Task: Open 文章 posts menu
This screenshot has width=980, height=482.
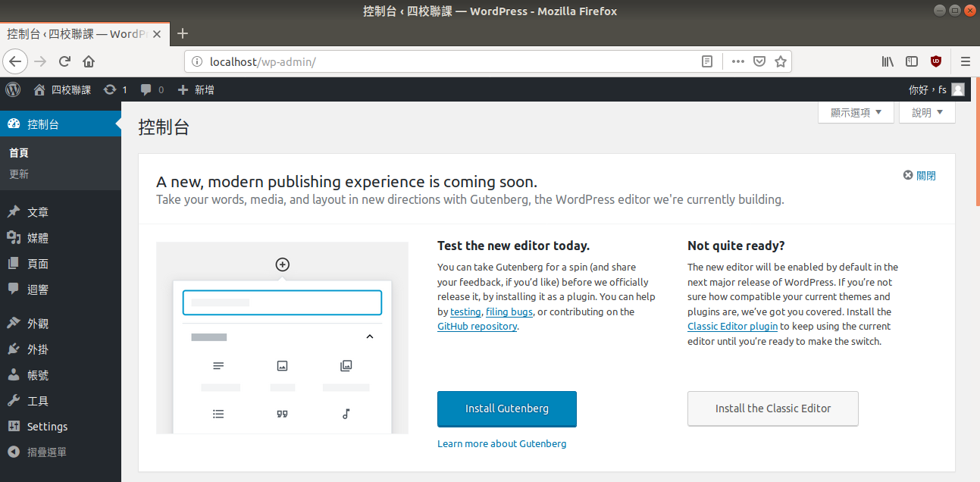Action: tap(61, 212)
